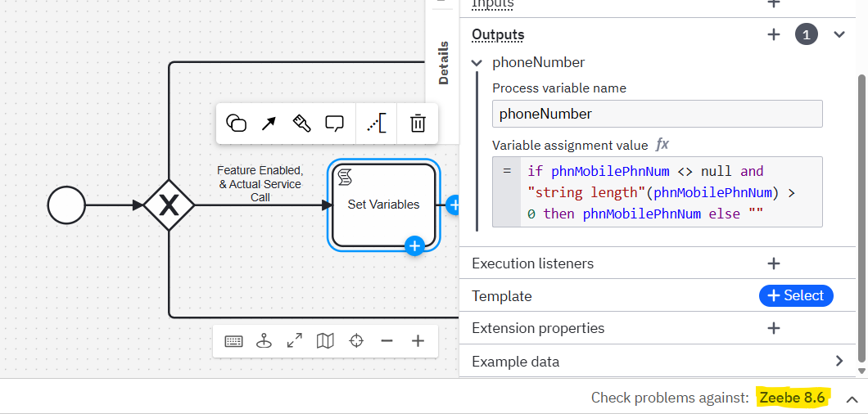This screenshot has height=414, width=868.
Task: Click the center viewport crosshair icon
Action: (x=356, y=341)
